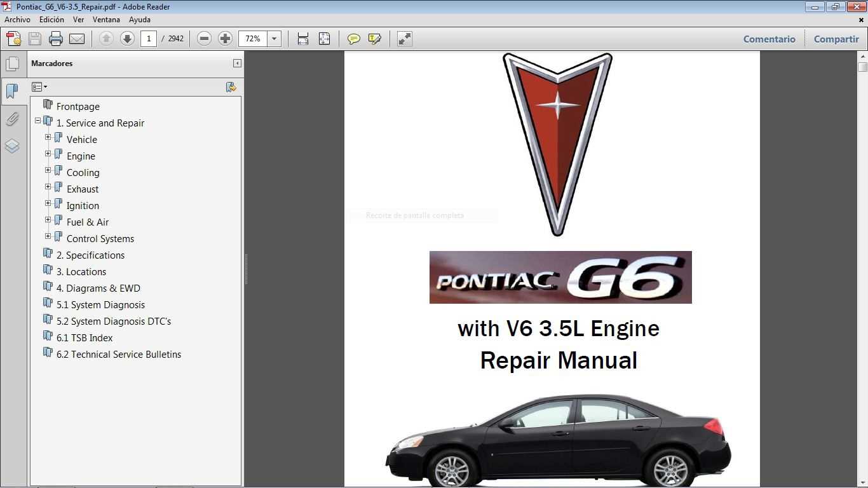This screenshot has height=488, width=868.
Task: Open the page thumbnails panel
Action: [12, 64]
